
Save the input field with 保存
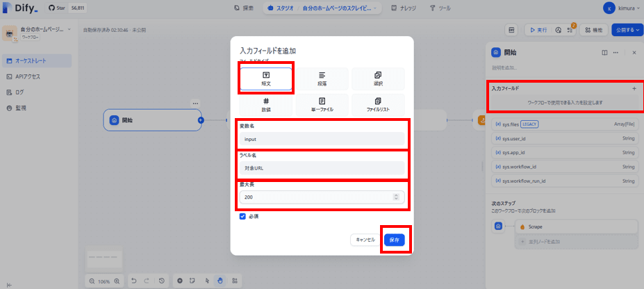point(395,240)
